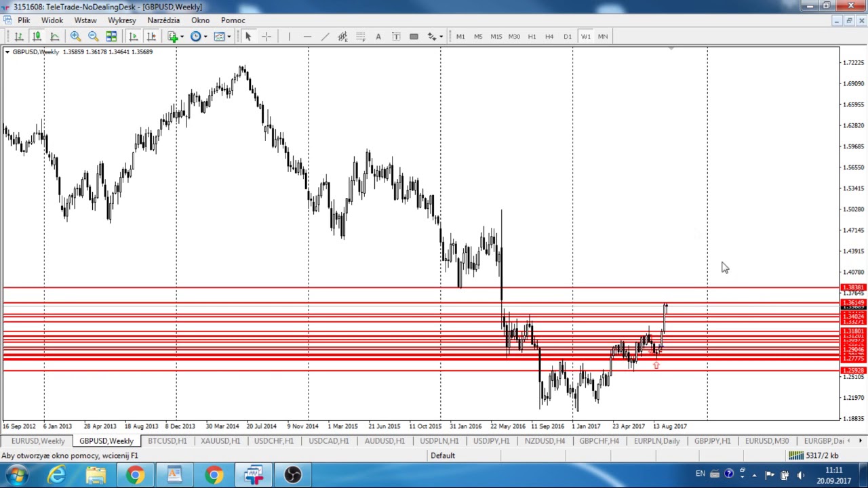Open the Plik menu

point(24,20)
